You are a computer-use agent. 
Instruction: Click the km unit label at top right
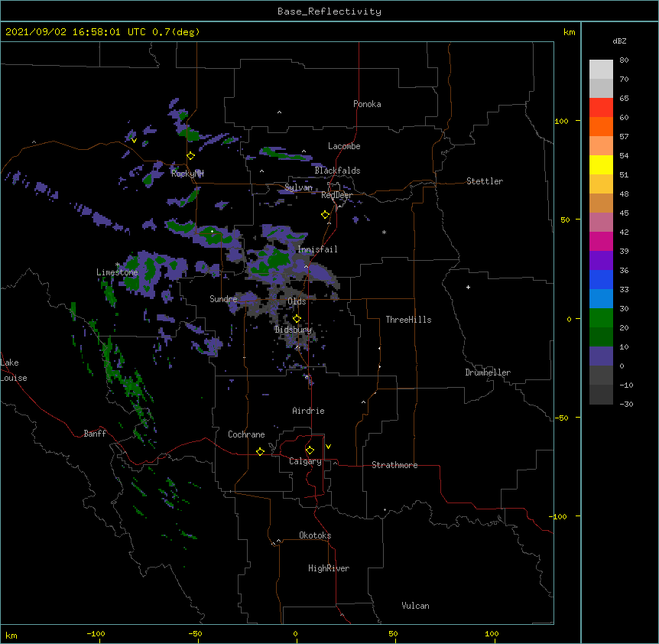569,32
